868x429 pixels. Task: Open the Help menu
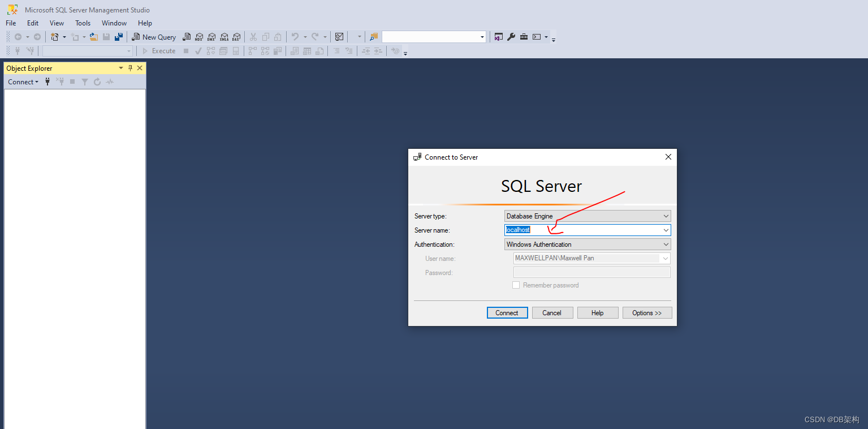pos(145,23)
